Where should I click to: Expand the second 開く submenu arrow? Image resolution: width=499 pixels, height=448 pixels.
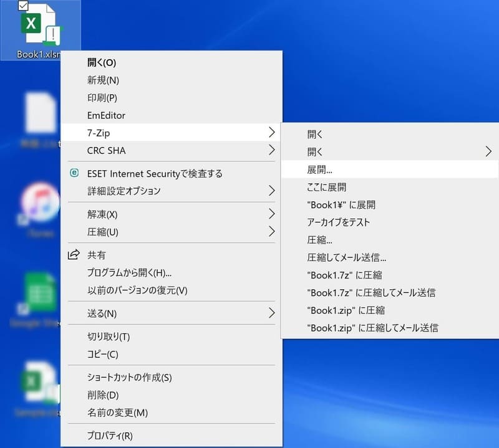[x=488, y=151]
